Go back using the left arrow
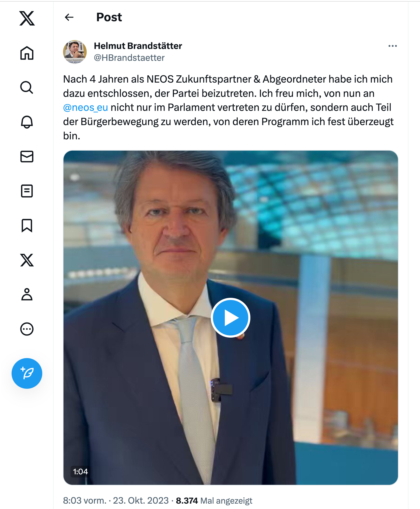 69,17
